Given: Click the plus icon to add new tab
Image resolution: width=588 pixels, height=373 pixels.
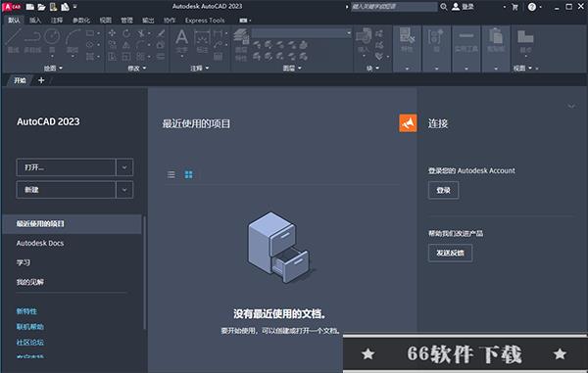Looking at the screenshot, I should click(x=41, y=80).
